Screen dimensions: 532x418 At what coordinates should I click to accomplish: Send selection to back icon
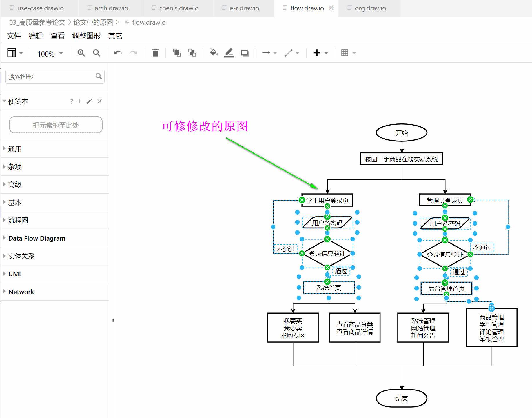192,53
